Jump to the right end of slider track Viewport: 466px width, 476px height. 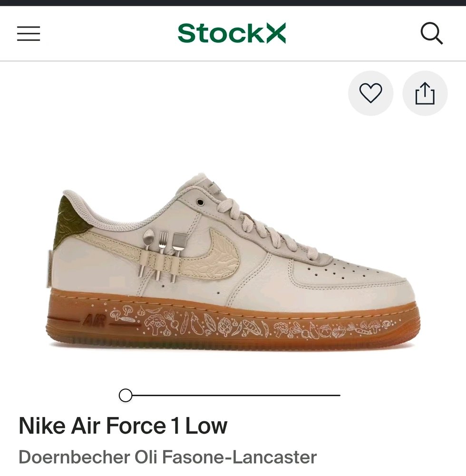tap(339, 395)
